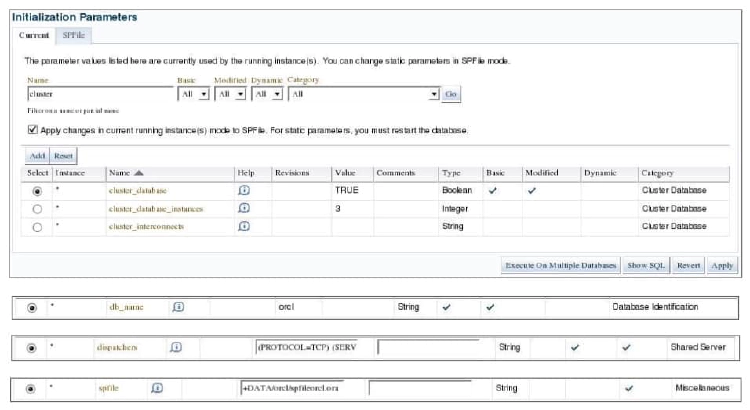750x410 pixels.
Task: Click the Value column header
Action: click(345, 173)
